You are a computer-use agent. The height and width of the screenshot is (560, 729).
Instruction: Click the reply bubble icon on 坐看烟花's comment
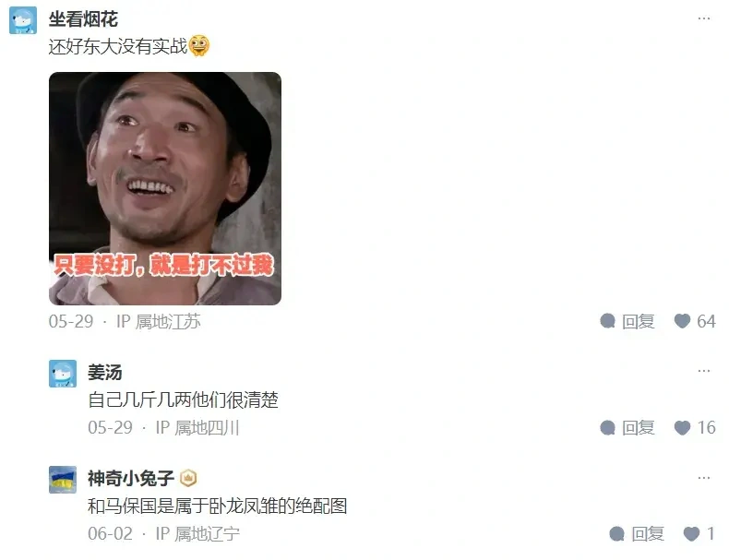coord(608,321)
